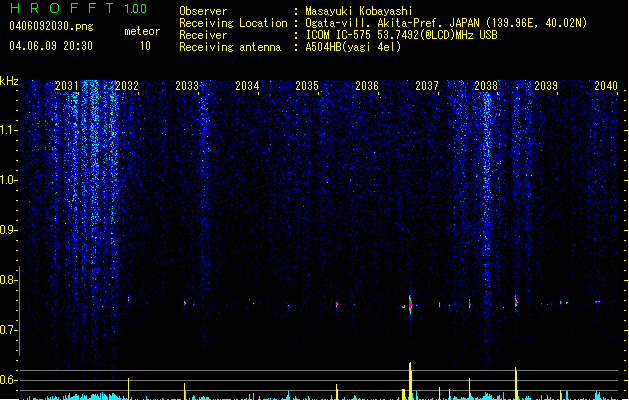629x400 pixels.
Task: Click the 2039 time marker
Action: 546,86
